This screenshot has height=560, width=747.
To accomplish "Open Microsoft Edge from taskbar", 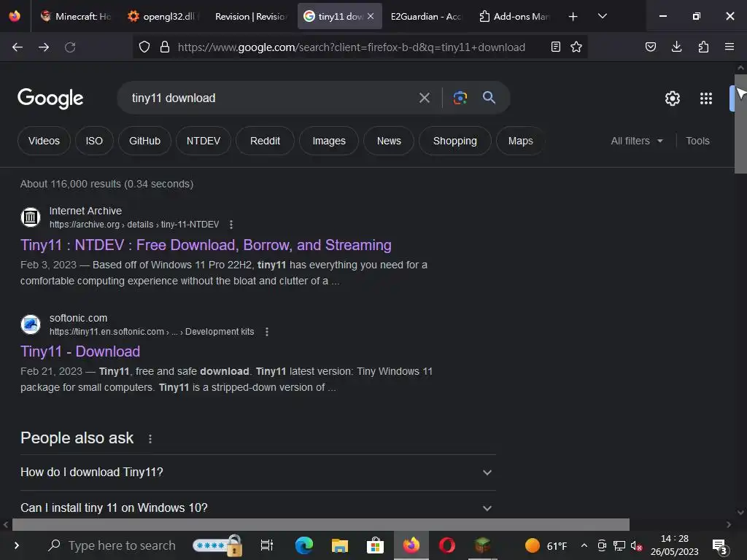I will tap(304, 545).
